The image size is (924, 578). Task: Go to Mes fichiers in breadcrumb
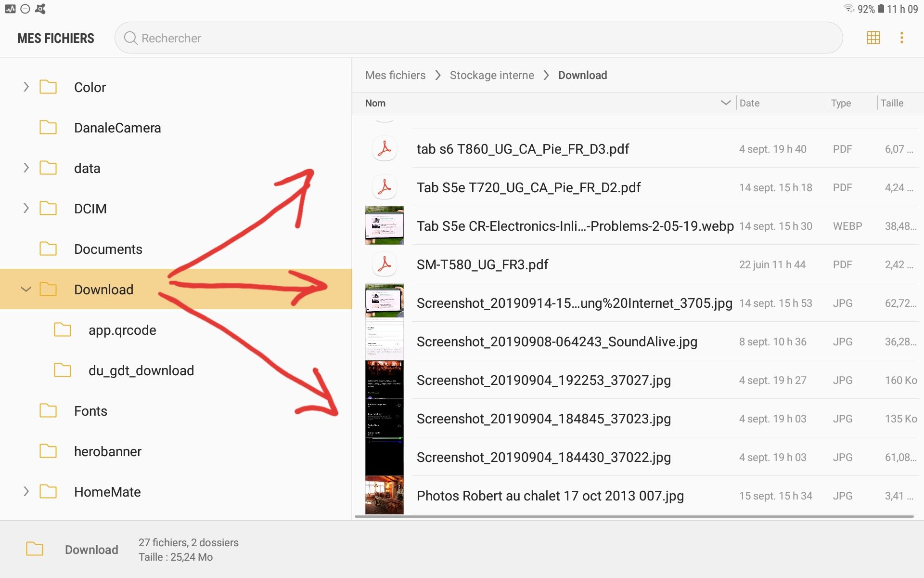coord(395,75)
